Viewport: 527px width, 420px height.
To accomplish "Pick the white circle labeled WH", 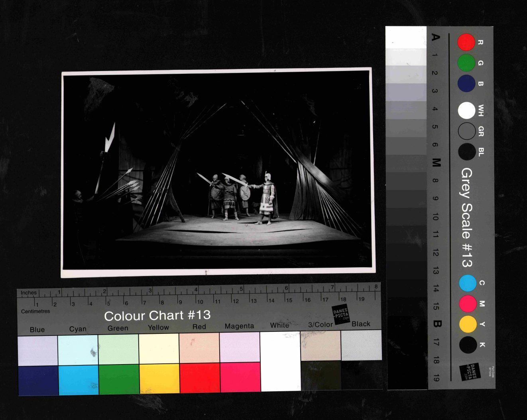I will [x=466, y=110].
